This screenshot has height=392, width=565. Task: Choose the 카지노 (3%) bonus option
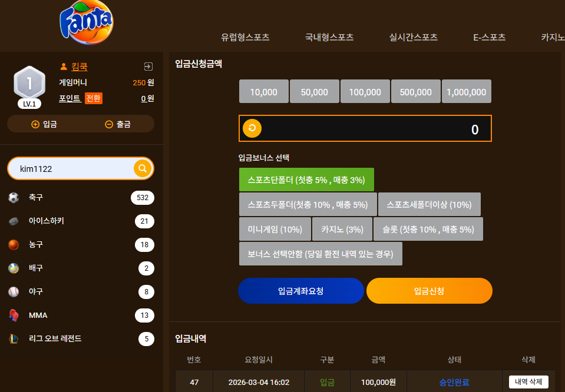[342, 229]
